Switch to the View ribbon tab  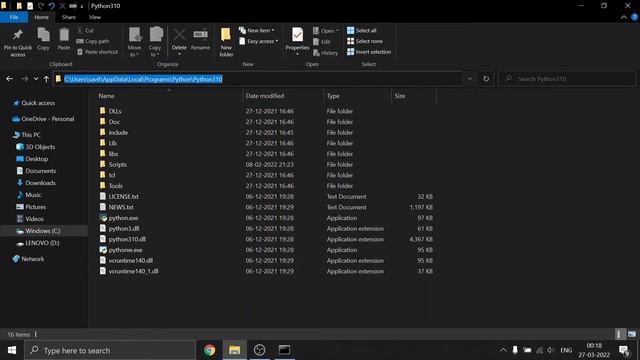click(x=95, y=17)
